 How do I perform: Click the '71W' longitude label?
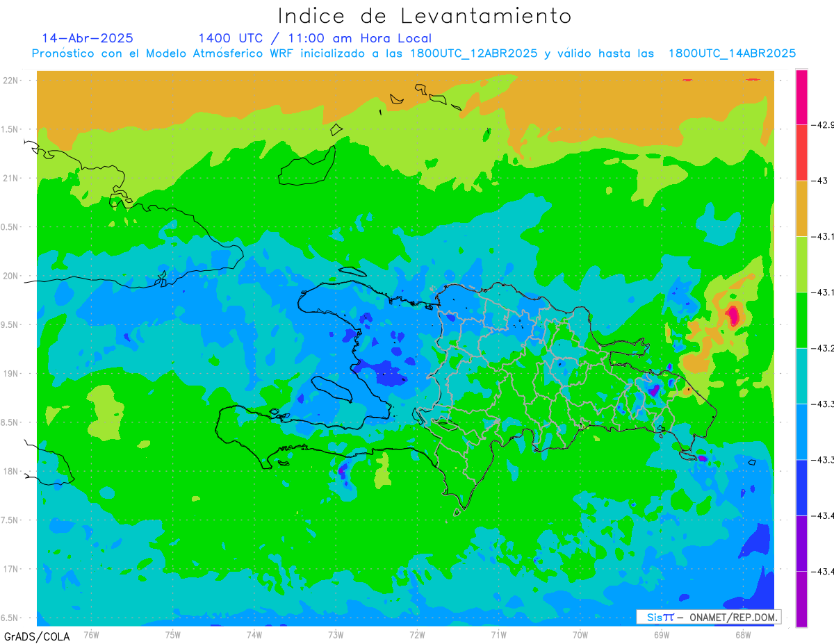[x=498, y=634]
